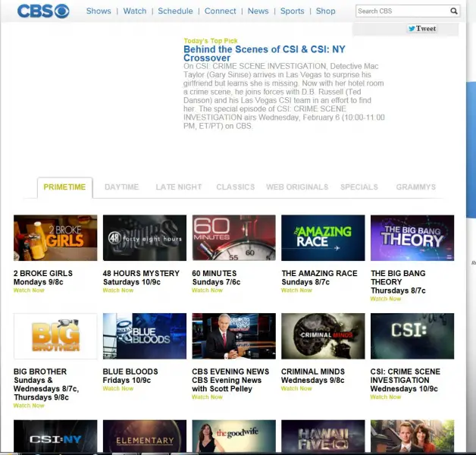
Task: Switch to the WEB ORIGINALS tab
Action: coord(297,187)
